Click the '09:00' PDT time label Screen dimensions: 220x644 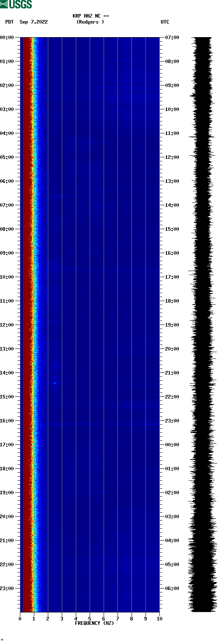click(x=7, y=253)
